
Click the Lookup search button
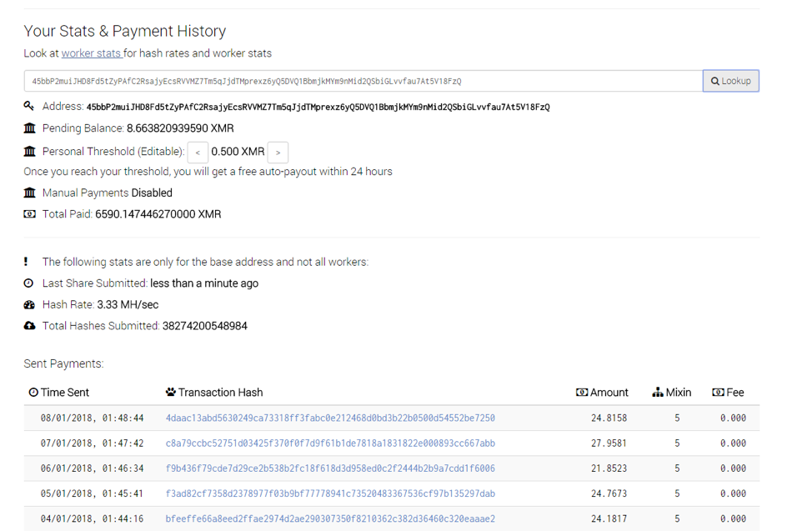pos(730,81)
